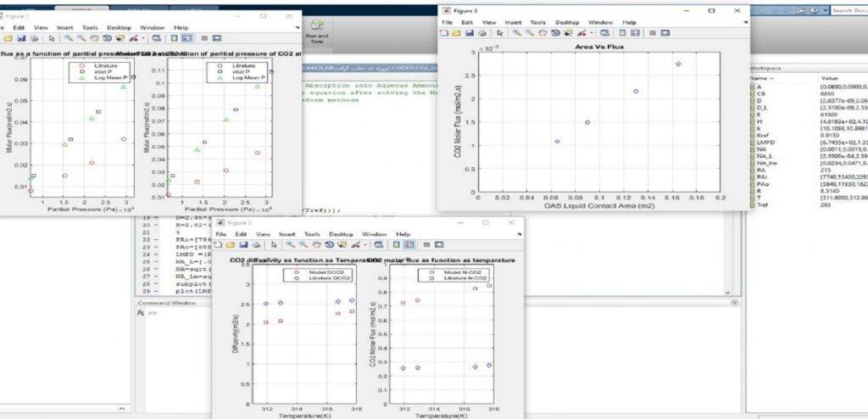Screen dimensions: 868x419
Task: Click Insert Colorbar icon in Figure 2
Action: click(397, 244)
